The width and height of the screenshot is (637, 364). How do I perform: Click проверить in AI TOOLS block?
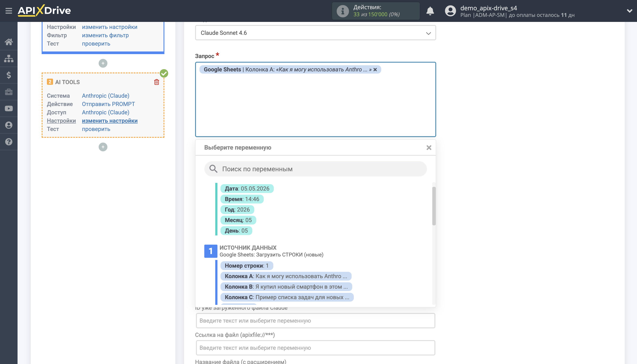[96, 129]
